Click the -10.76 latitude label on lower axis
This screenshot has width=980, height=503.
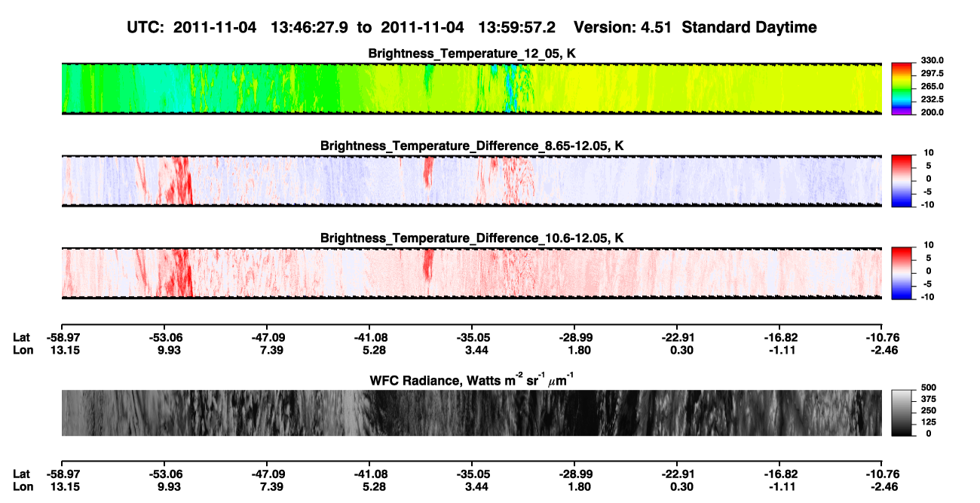(882, 474)
